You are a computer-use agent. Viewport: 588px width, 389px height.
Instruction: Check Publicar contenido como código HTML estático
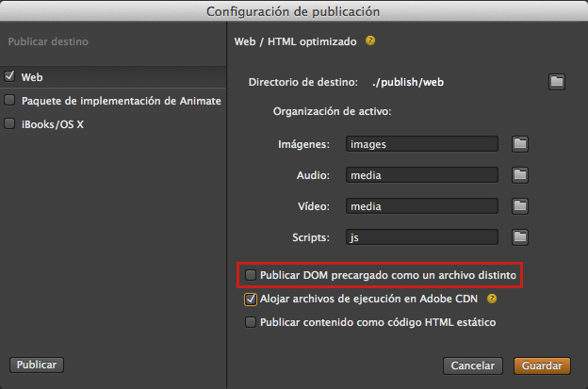251,322
